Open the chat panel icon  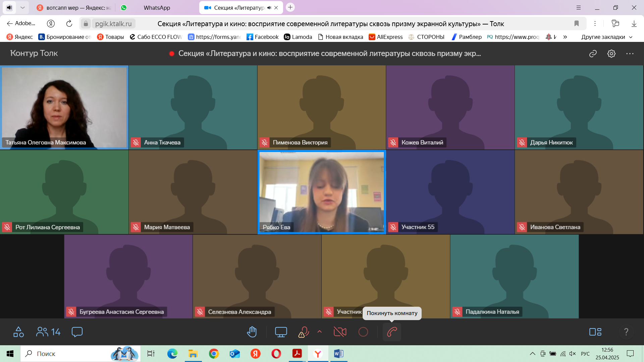tap(77, 332)
